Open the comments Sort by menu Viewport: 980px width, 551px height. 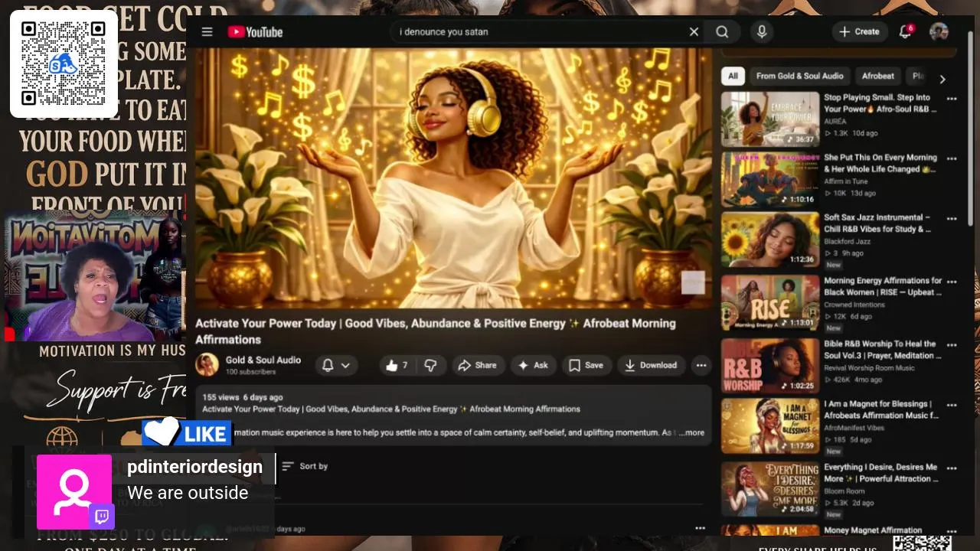[305, 466]
